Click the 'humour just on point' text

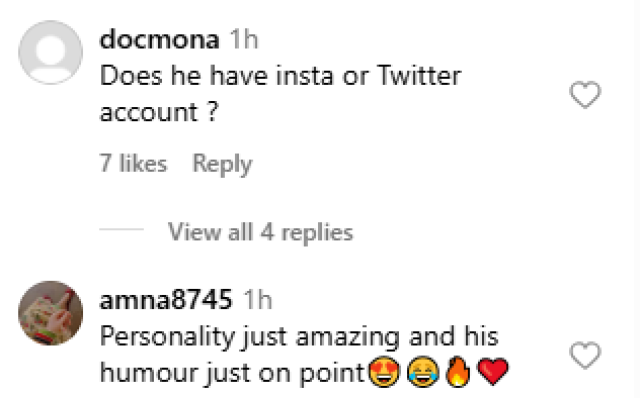pos(233,373)
